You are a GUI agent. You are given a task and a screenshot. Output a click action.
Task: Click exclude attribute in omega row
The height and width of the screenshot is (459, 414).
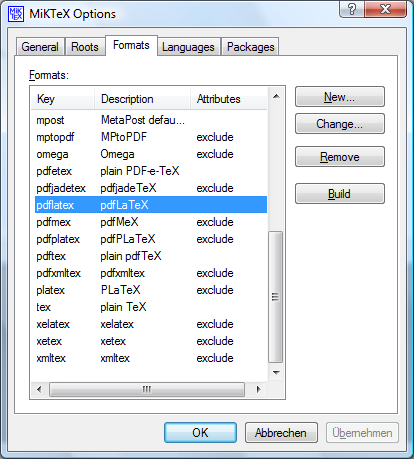pos(215,154)
